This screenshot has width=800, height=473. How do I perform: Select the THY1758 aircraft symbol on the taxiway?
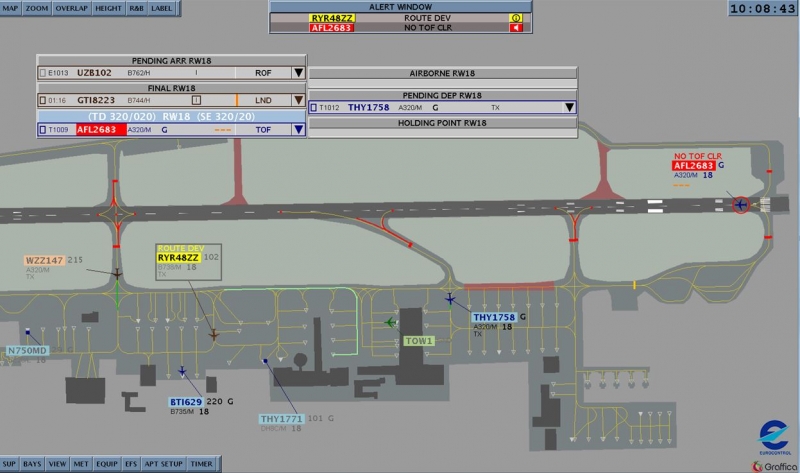click(450, 299)
